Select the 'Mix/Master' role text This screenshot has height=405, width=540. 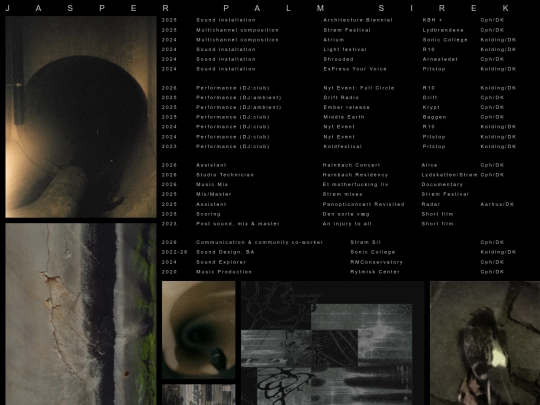[214, 194]
